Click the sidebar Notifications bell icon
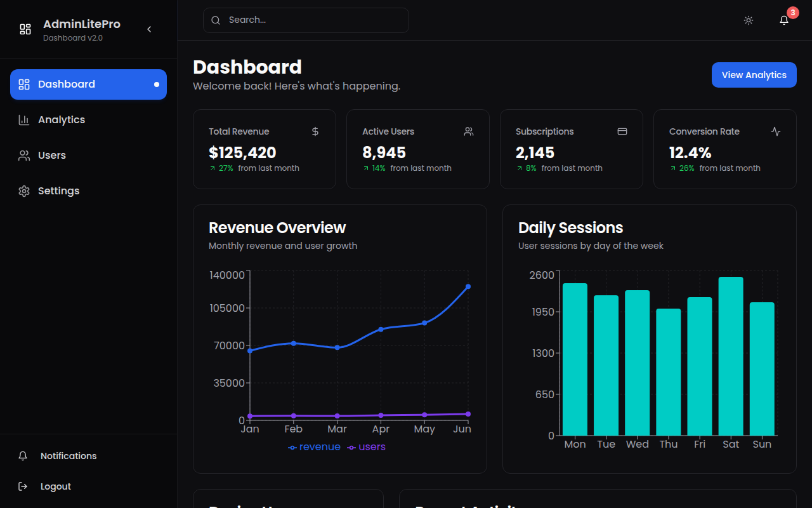Viewport: 812px width, 508px height. point(23,456)
